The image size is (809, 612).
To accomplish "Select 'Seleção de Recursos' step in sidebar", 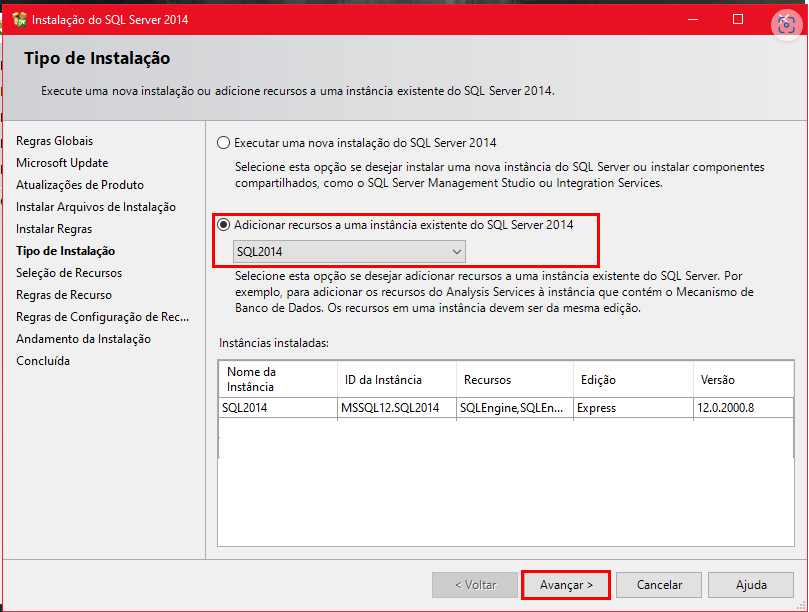I will (x=69, y=273).
